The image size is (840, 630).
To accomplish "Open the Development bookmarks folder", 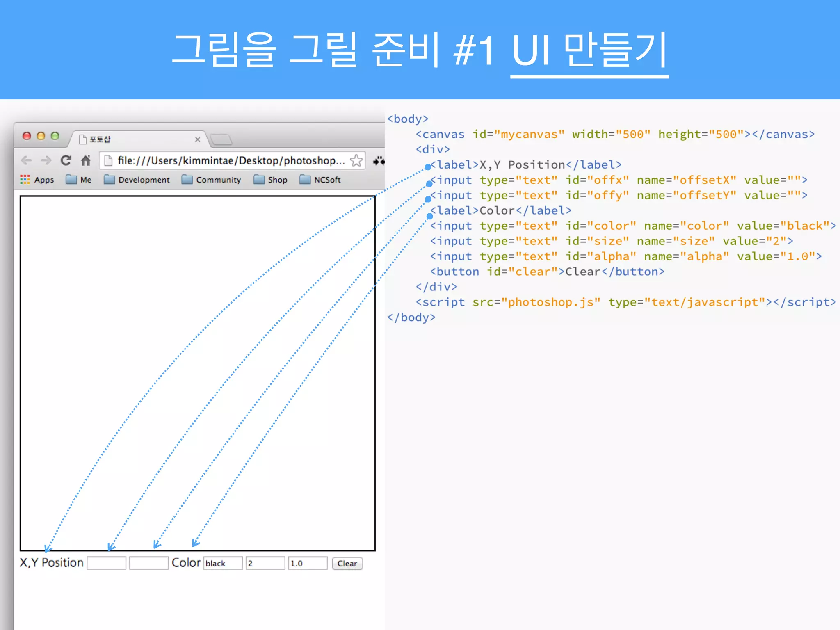I will (137, 180).
